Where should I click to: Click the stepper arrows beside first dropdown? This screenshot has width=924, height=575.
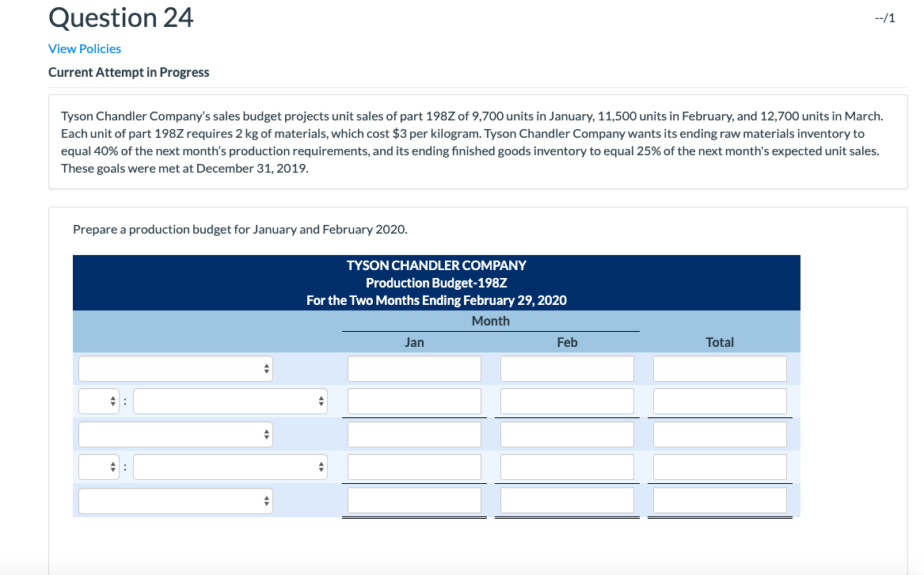click(267, 368)
